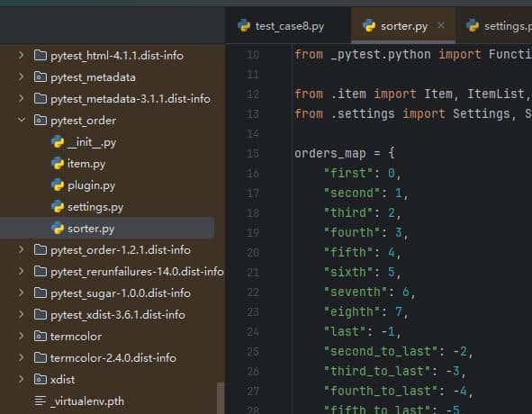Click the Python icon of item.py
Viewport: 532px width, 414px height.
(58, 164)
